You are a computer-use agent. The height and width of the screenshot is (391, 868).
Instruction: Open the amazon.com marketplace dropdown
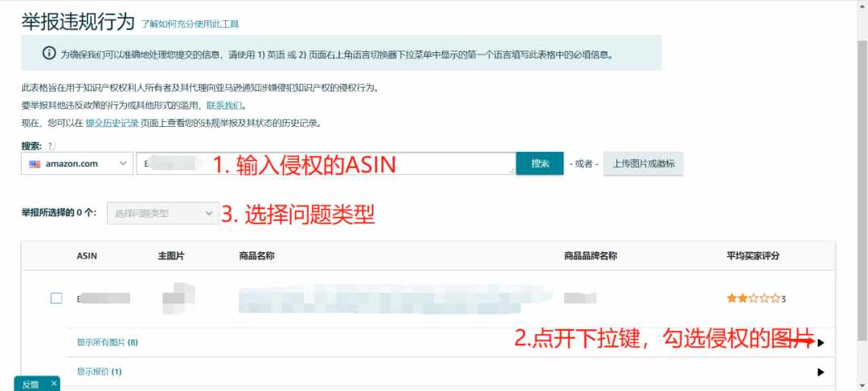[x=77, y=164]
